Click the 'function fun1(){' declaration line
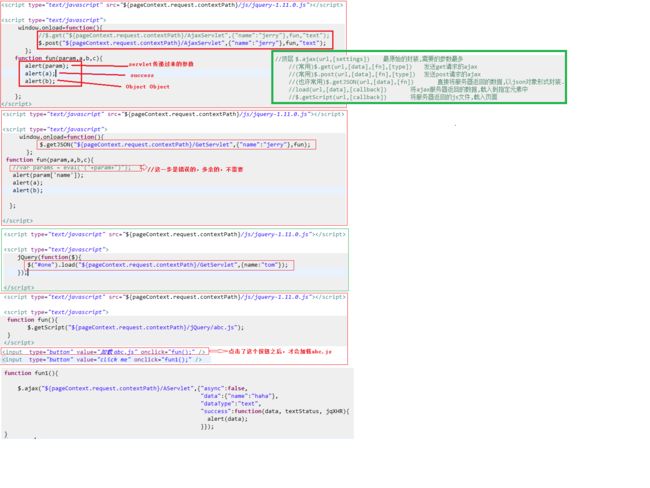Screen dimensions: 650x488 [31, 373]
